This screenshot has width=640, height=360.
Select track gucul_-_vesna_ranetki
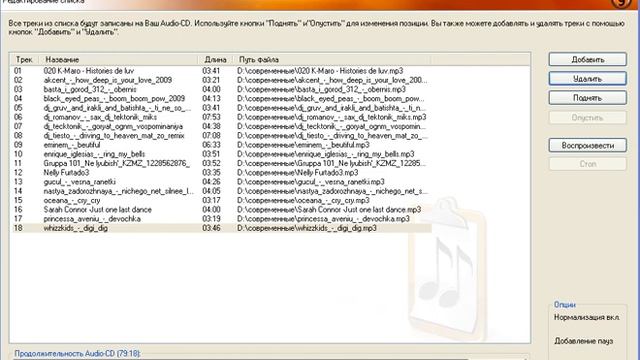pos(221,182)
